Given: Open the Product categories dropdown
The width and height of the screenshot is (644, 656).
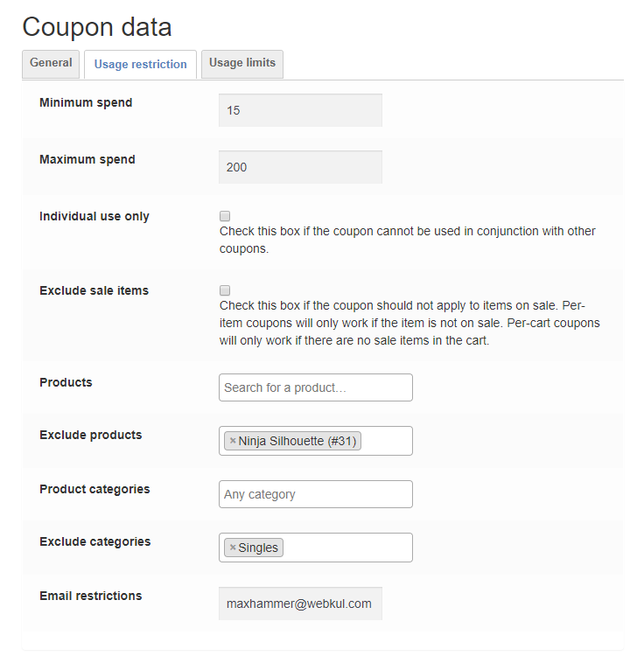Looking at the screenshot, I should (315, 494).
